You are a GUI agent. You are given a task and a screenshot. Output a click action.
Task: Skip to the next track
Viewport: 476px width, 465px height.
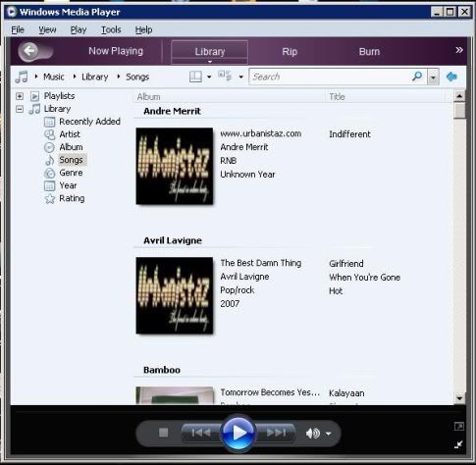point(276,433)
